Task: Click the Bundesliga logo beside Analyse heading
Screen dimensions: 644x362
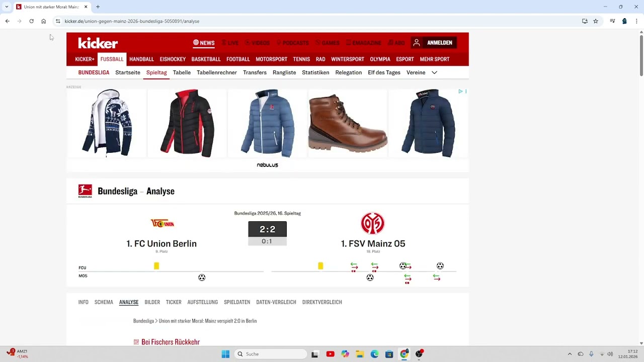Action: 85,191
